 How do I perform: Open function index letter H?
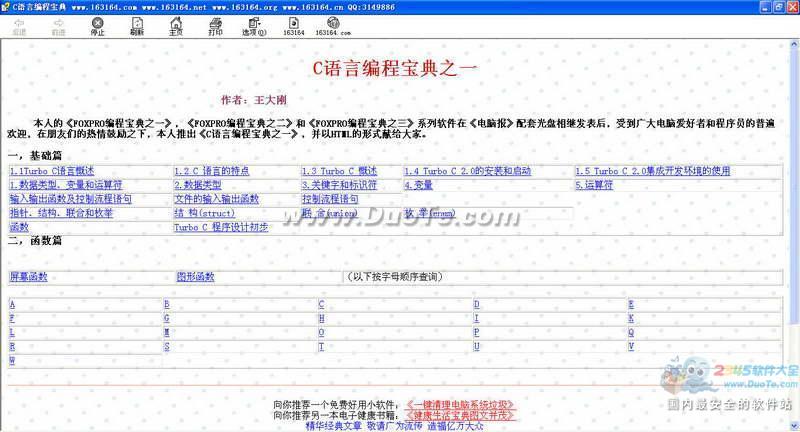pos(321,319)
